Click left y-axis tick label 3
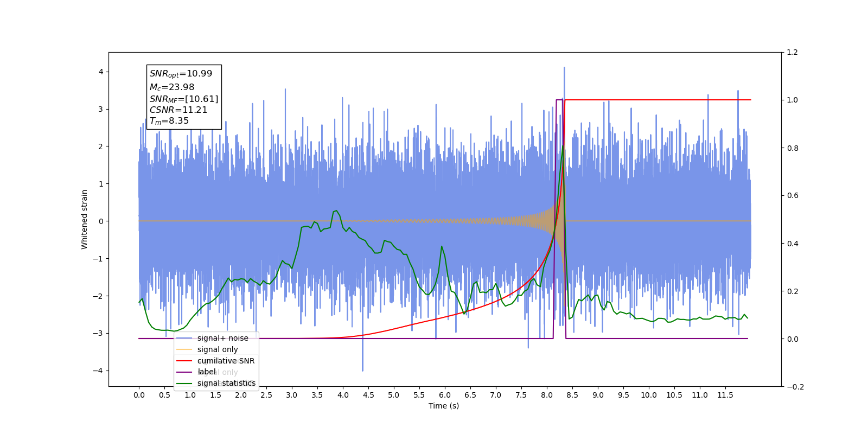The image size is (868, 434). pos(101,109)
